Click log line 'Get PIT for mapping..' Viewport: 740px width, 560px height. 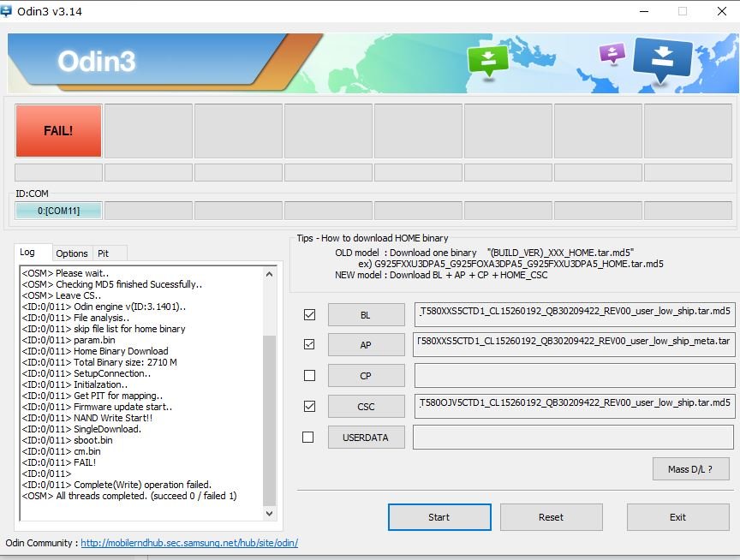coord(92,396)
